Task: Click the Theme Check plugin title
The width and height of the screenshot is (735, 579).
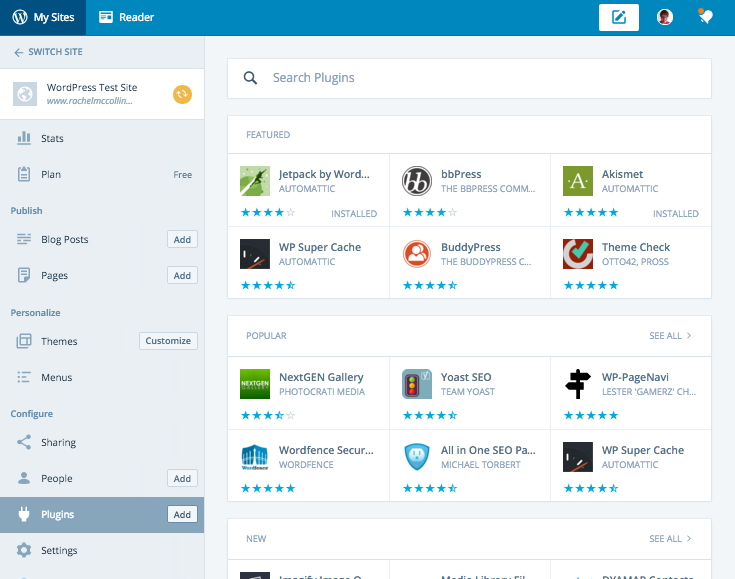Action: click(636, 247)
